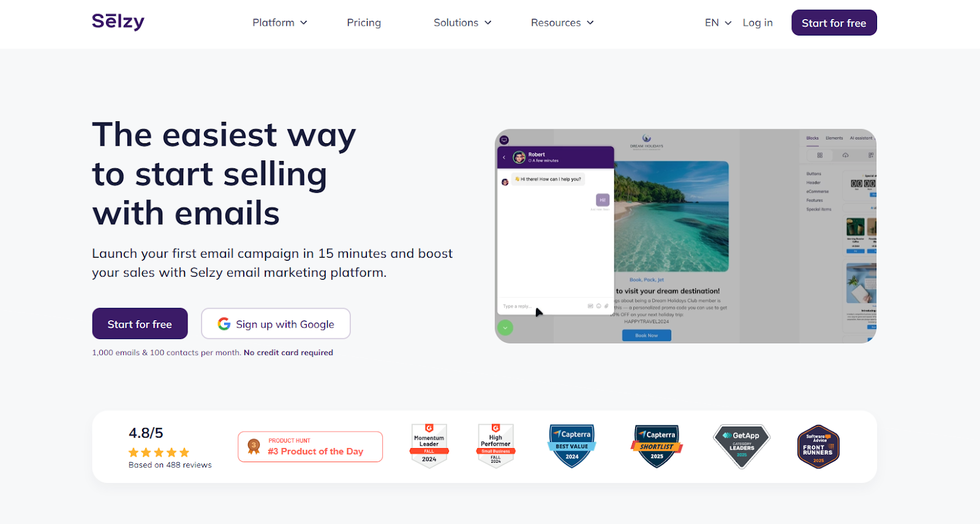The width and height of the screenshot is (980, 524).
Task: Click the G2 High Performer badge
Action: click(496, 446)
